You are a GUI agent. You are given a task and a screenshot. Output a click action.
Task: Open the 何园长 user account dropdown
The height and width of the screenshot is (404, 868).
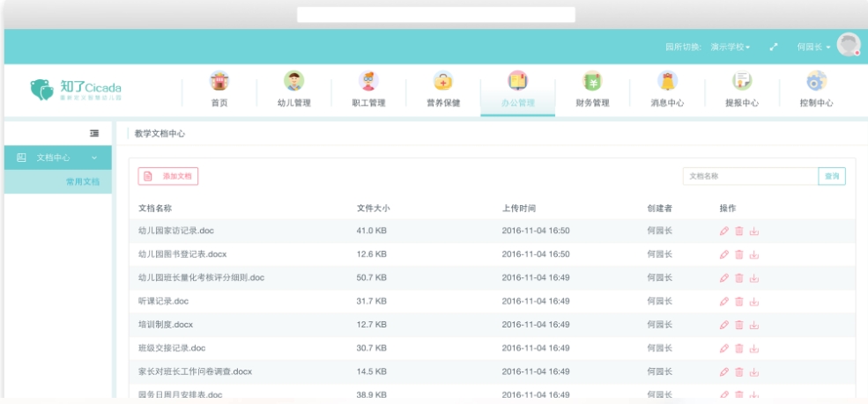coord(812,47)
